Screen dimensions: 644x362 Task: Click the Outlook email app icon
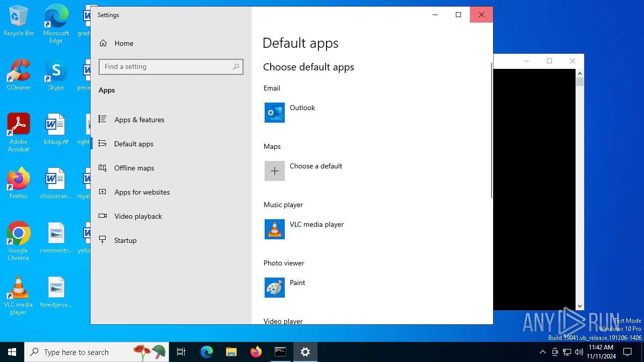point(275,113)
